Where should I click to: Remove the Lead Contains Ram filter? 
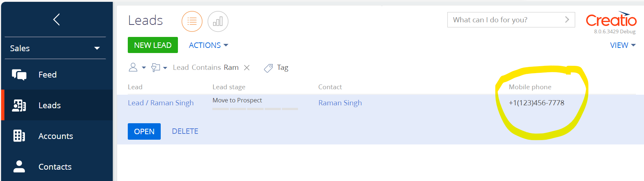[247, 68]
